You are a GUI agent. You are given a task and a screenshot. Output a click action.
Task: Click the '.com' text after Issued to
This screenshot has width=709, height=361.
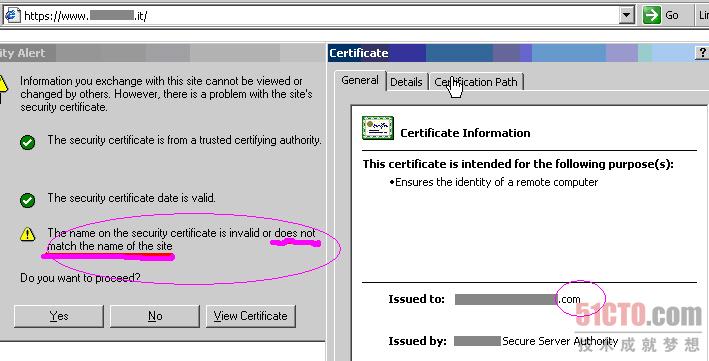pyautogui.click(x=570, y=299)
